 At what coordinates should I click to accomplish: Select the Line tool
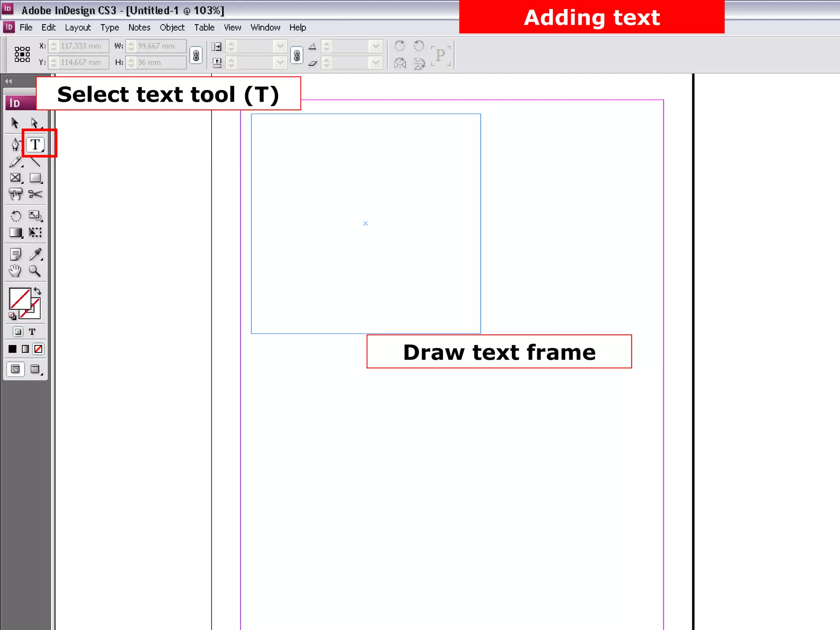coord(35,162)
